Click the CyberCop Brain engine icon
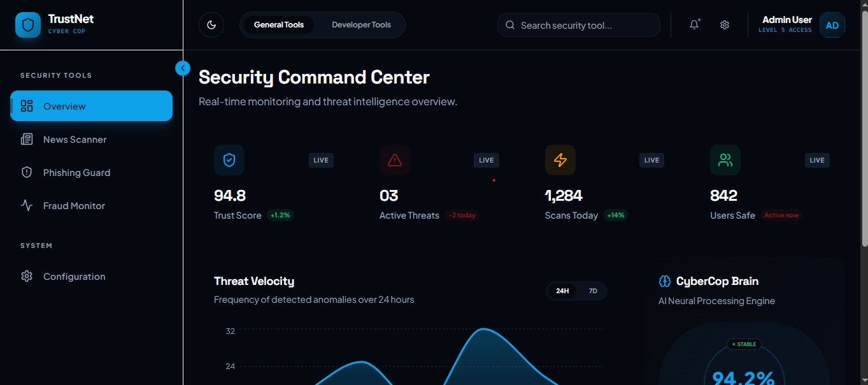868x385 pixels. point(664,280)
